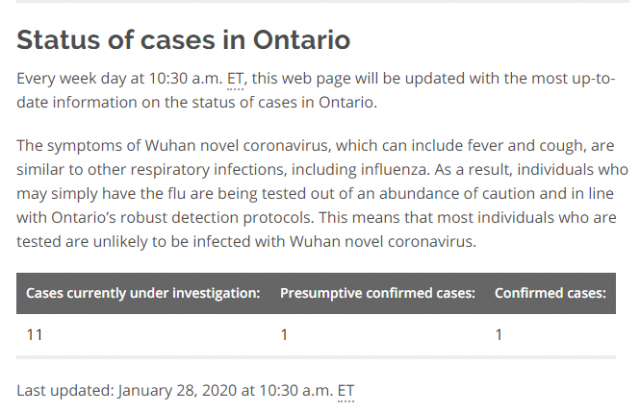The image size is (640, 412).
Task: Click 'Every week day' at paragraph start
Action: (71, 78)
